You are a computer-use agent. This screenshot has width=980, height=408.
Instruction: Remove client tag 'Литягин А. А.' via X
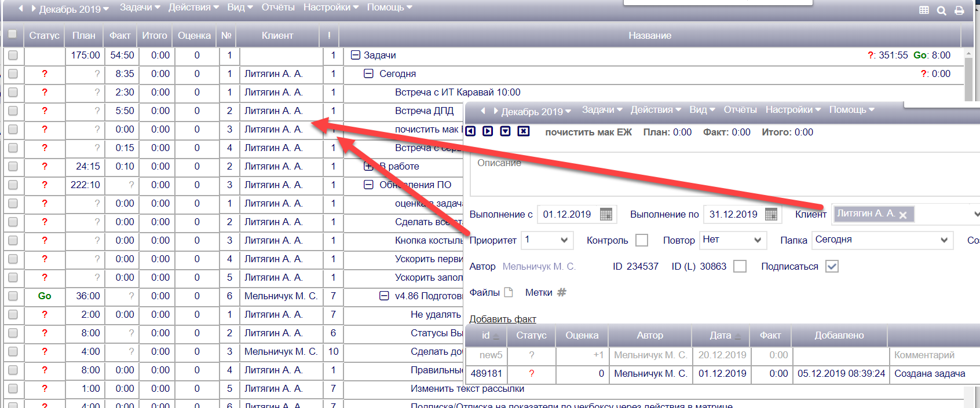(x=903, y=215)
